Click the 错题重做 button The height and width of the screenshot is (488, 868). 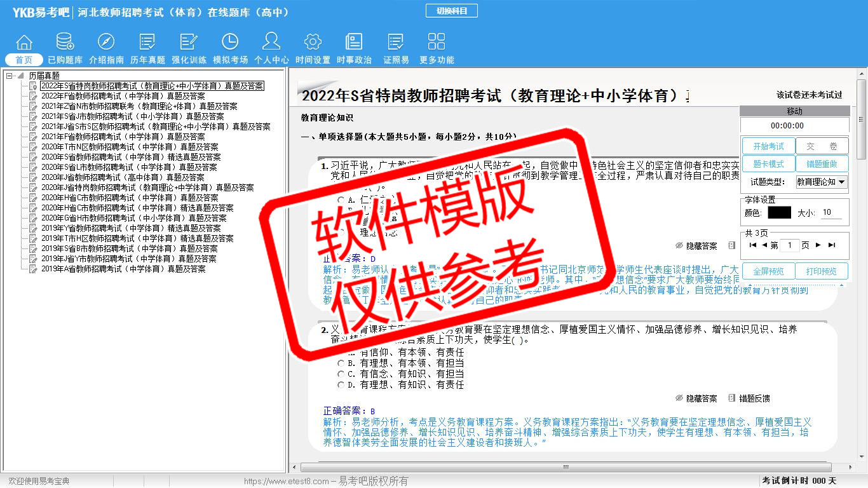822,164
